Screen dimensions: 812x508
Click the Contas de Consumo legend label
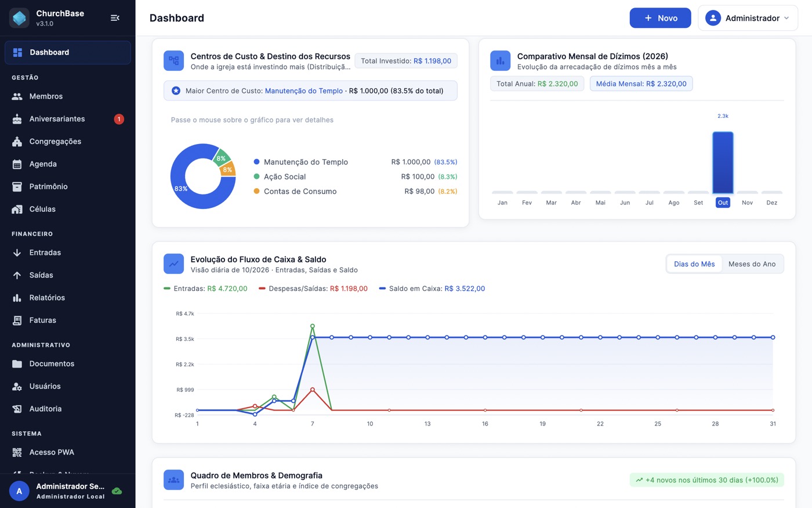tap(300, 191)
